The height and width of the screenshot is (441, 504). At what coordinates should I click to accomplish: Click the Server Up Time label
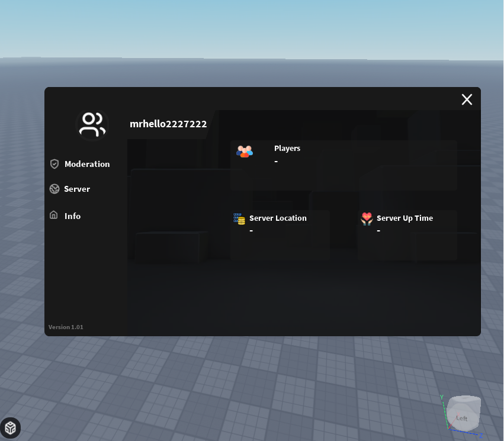[405, 218]
